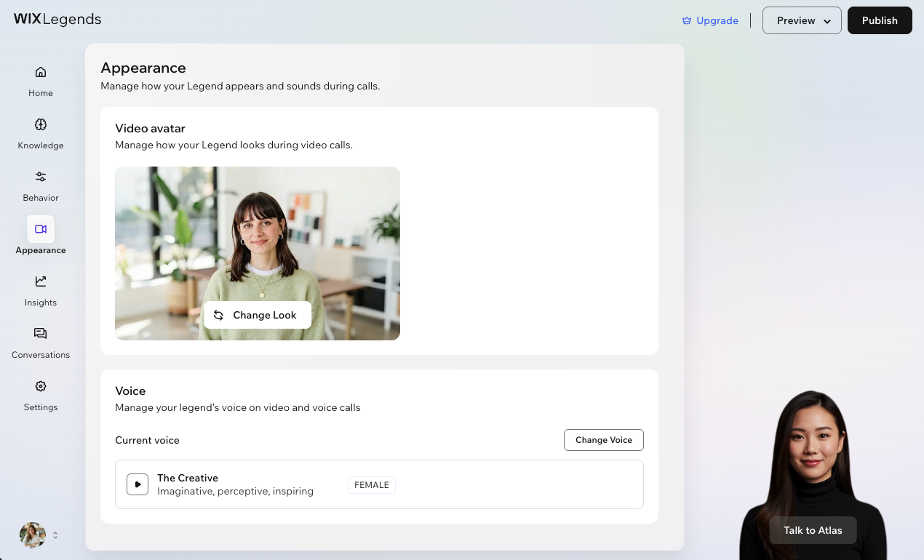Expand the account switcher chevrons
The height and width of the screenshot is (560, 924).
click(x=55, y=535)
